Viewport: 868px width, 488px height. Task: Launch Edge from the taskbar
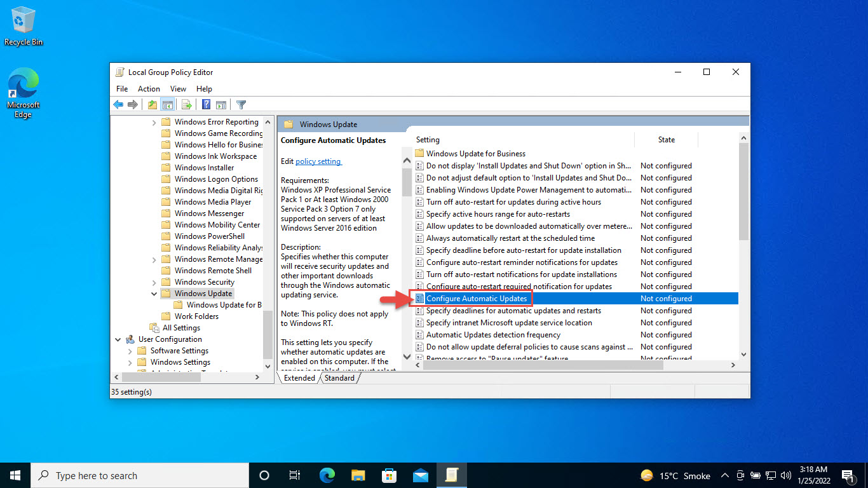[327, 475]
